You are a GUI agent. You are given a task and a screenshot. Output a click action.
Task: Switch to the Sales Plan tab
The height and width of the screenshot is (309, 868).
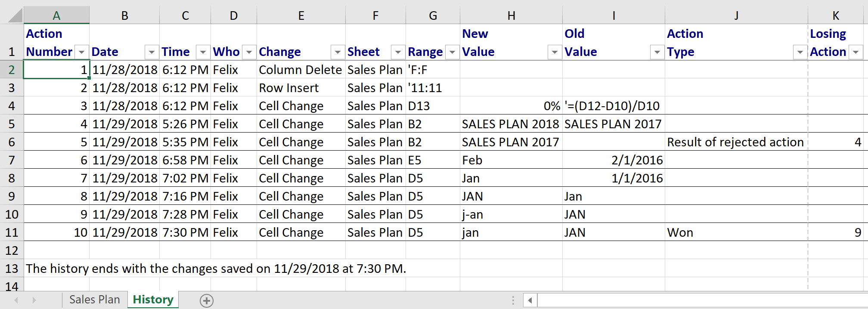[x=94, y=300]
